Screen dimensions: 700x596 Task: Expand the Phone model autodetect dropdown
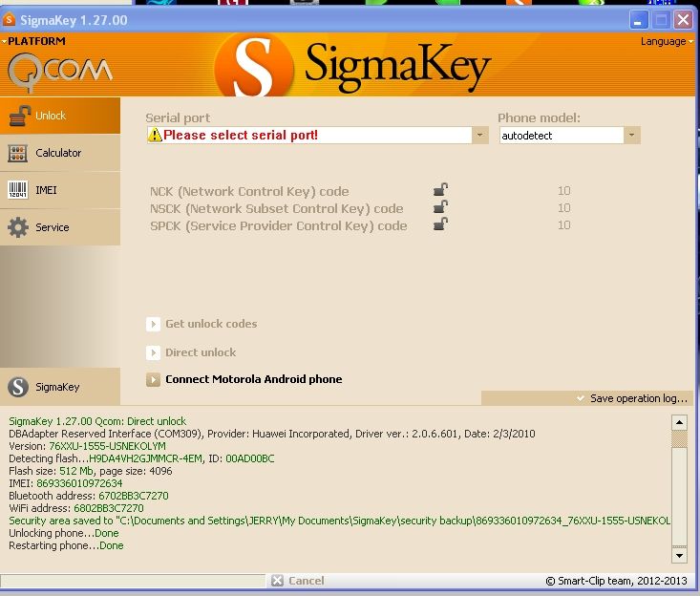pos(631,136)
